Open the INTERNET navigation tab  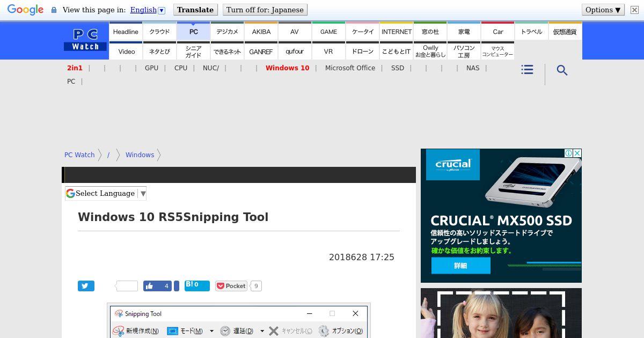pos(396,32)
